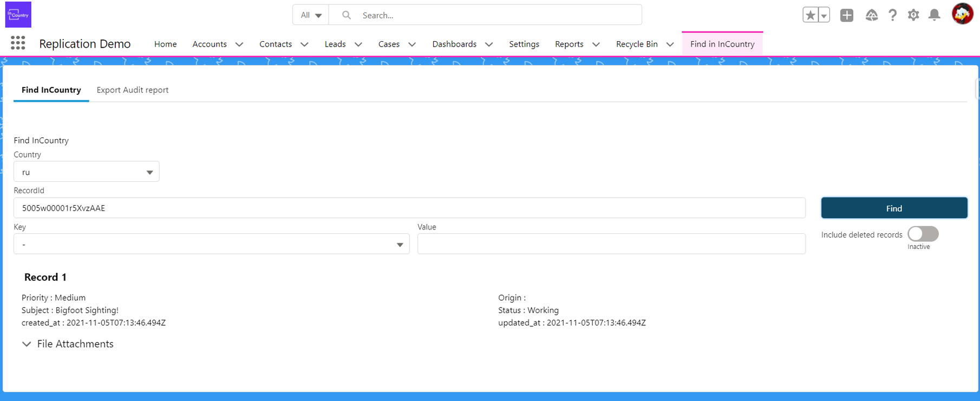Open the Key dropdown
This screenshot has height=401, width=980.
coord(212,244)
